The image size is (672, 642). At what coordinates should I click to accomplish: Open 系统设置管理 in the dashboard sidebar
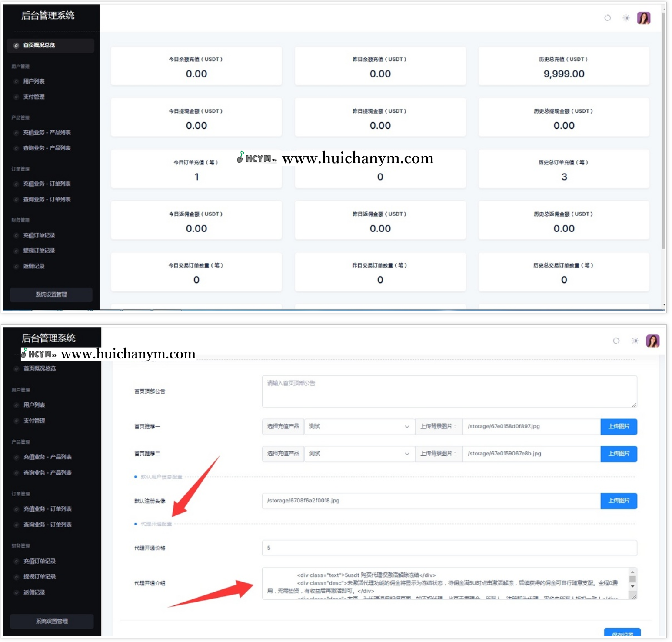click(51, 294)
